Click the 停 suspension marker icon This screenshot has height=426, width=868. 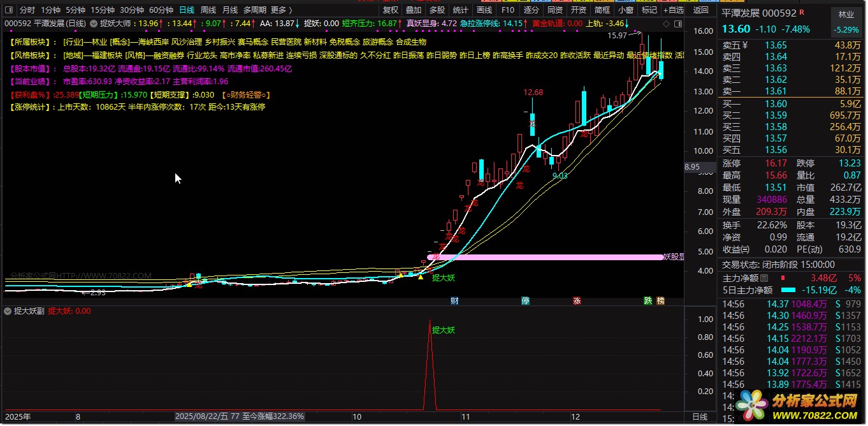[x=525, y=300]
